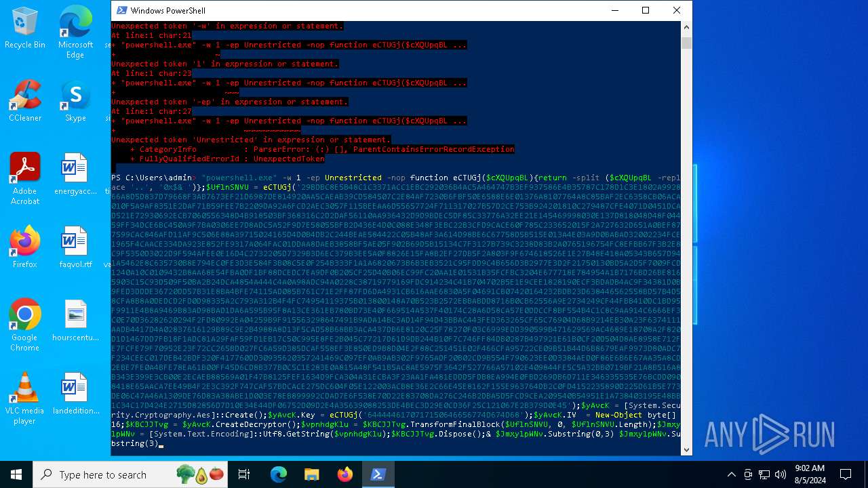
Task: Launch Microsoft Edge from desktop
Action: pyautogui.click(x=75, y=32)
